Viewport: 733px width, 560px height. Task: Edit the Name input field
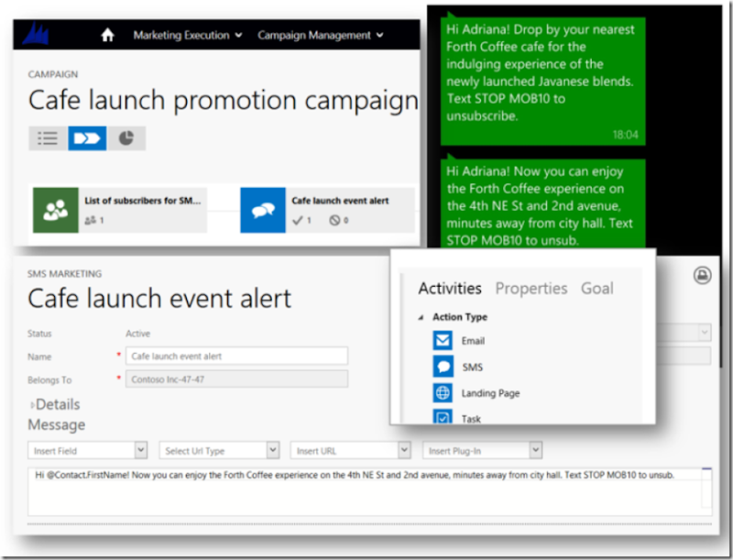click(x=236, y=357)
